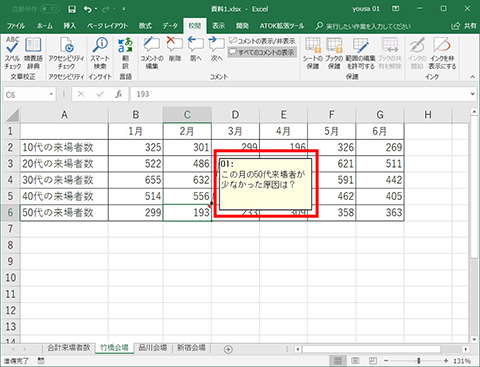Open the ATOK extension tools tab
The width and height of the screenshot is (480, 367).
[x=282, y=26]
